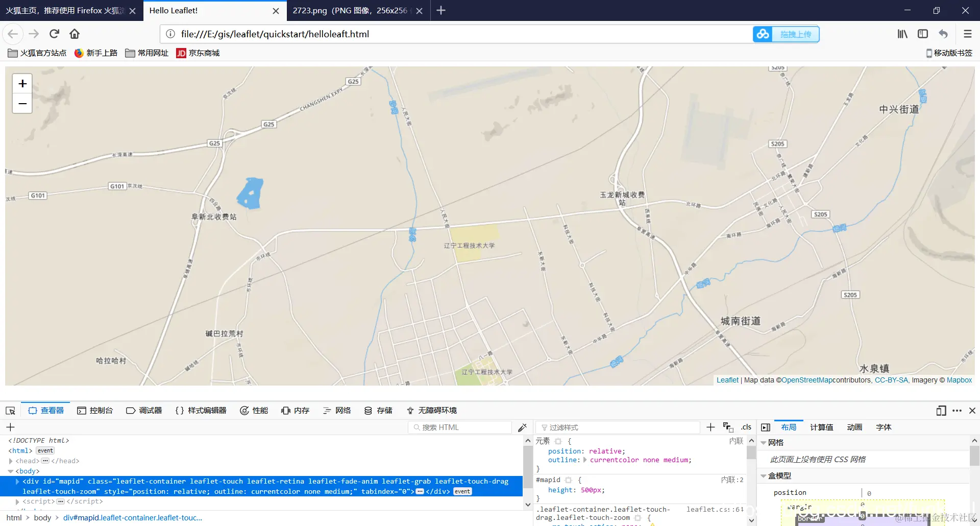This screenshot has height=526, width=980.
Task: Close the 2723.png image tab
Action: click(x=419, y=11)
